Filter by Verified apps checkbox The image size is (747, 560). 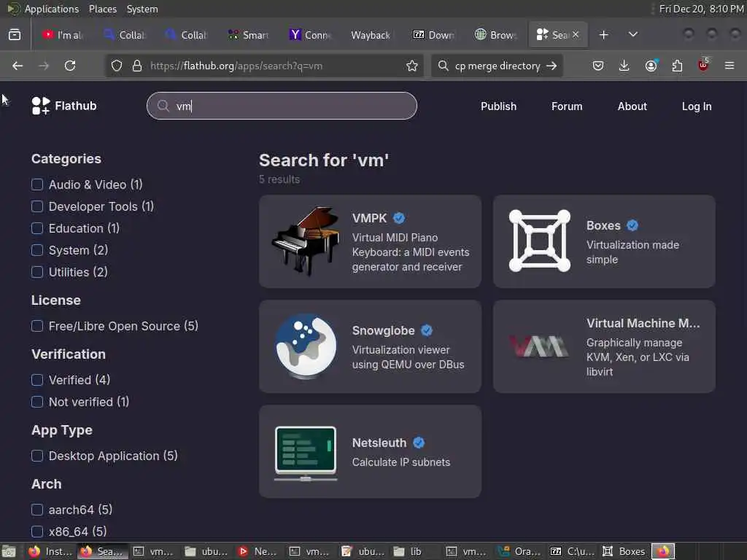pos(37,380)
